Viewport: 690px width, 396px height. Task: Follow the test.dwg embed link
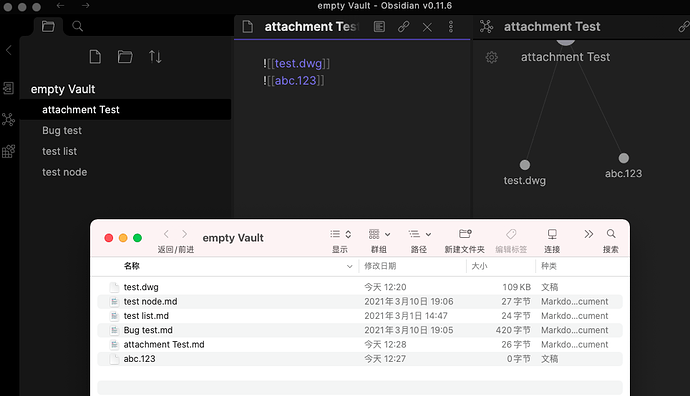[x=298, y=63]
